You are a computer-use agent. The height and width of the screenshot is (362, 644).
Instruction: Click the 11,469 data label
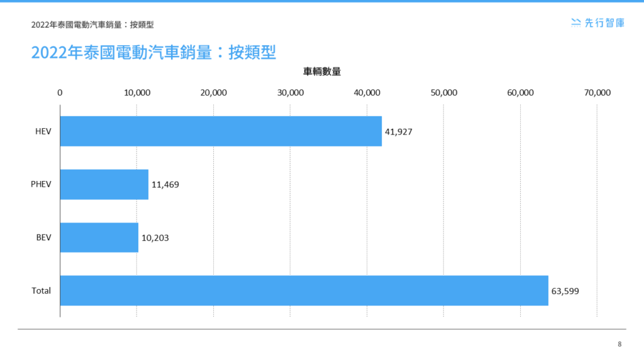[165, 185]
